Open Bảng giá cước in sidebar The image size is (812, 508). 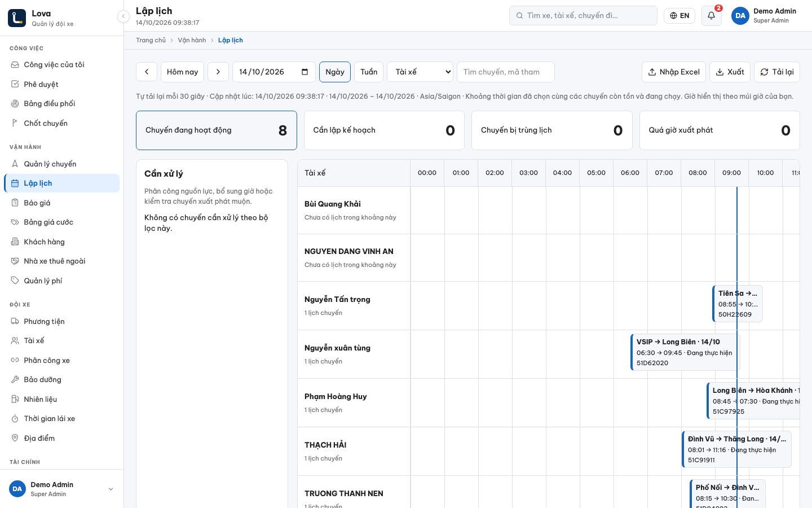62,222
